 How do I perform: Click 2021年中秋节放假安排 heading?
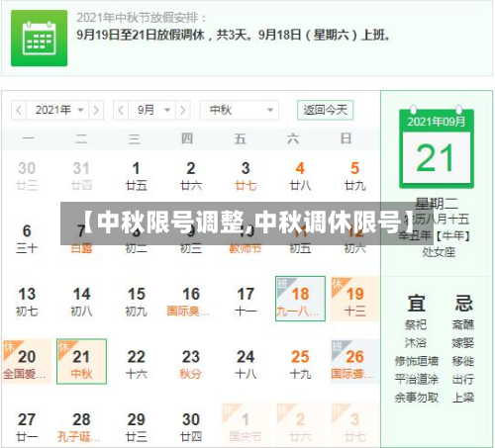(142, 18)
